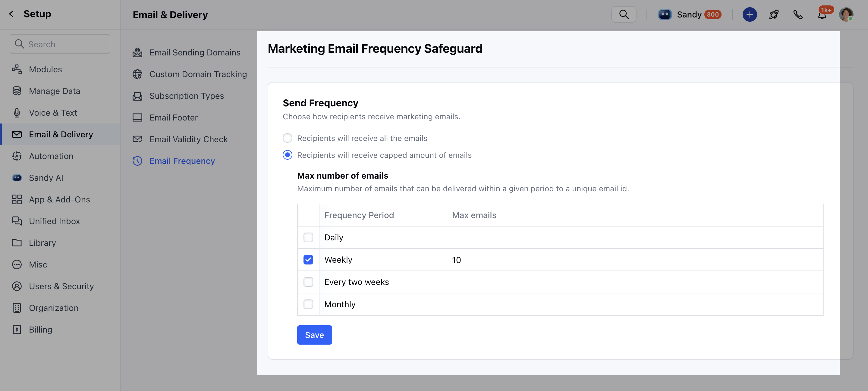The width and height of the screenshot is (868, 391).
Task: Click the Weekly max emails field showing 10
Action: point(635,260)
